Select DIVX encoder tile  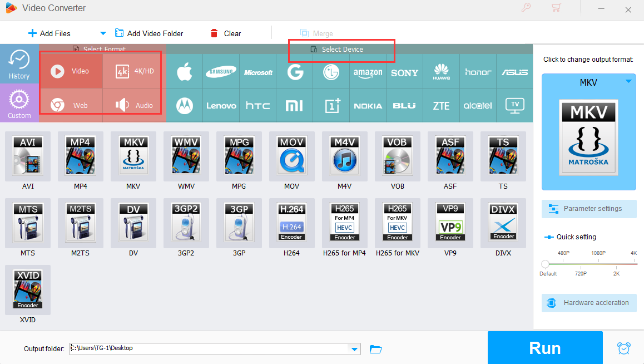pos(503,223)
